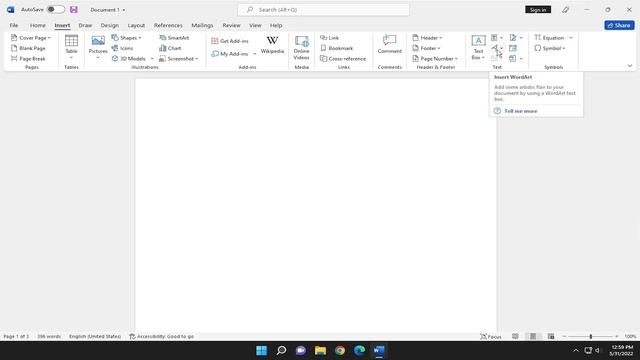Click the 3D Models button
640x360 pixels.
[x=129, y=59]
